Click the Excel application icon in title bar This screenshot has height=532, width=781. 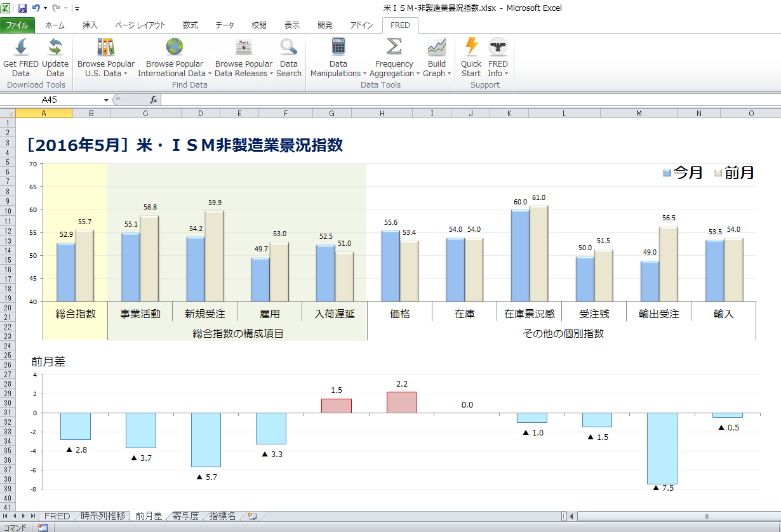[x=6, y=8]
